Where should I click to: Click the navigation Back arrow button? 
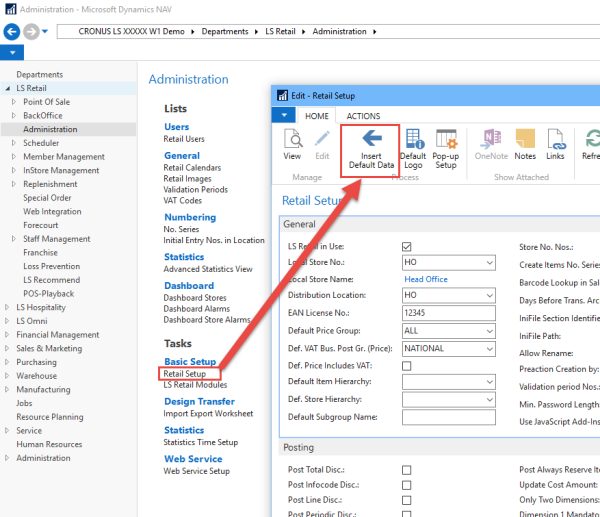[13, 31]
